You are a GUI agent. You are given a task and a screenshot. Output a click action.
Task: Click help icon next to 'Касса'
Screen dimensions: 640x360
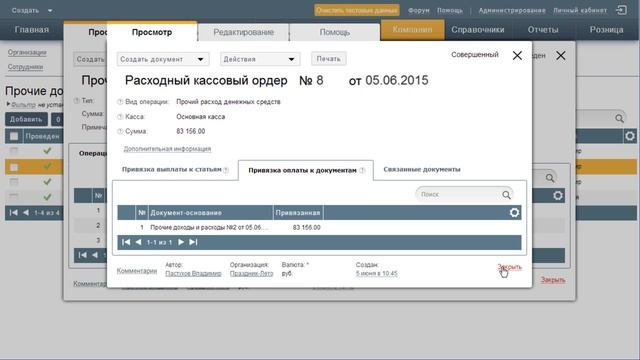(120, 117)
